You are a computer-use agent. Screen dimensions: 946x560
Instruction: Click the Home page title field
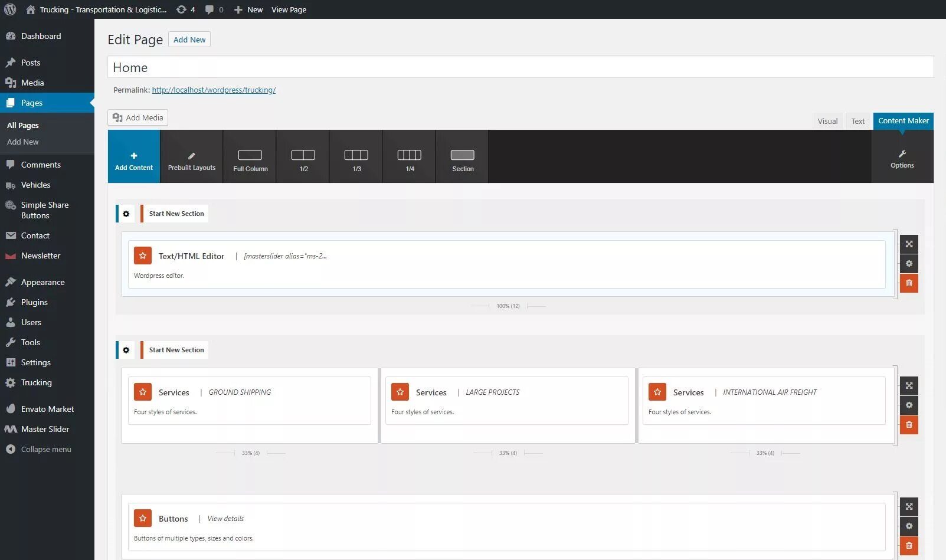pos(520,67)
